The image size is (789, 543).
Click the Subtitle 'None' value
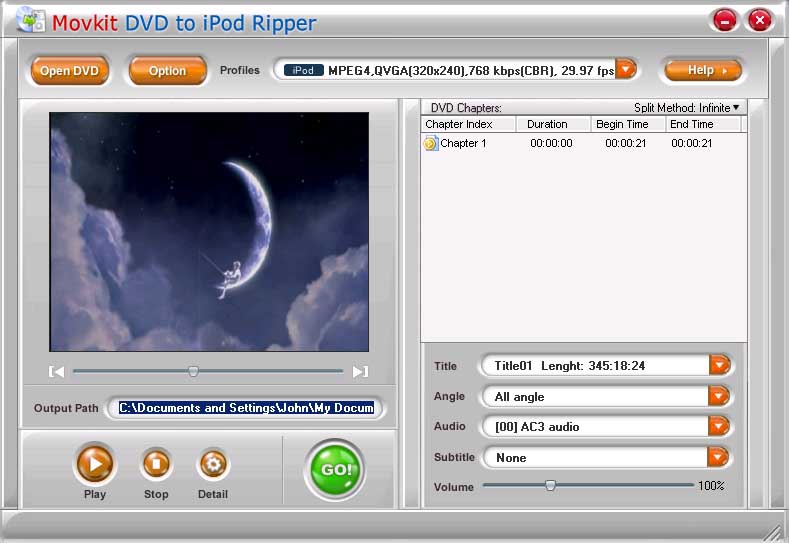tap(511, 457)
